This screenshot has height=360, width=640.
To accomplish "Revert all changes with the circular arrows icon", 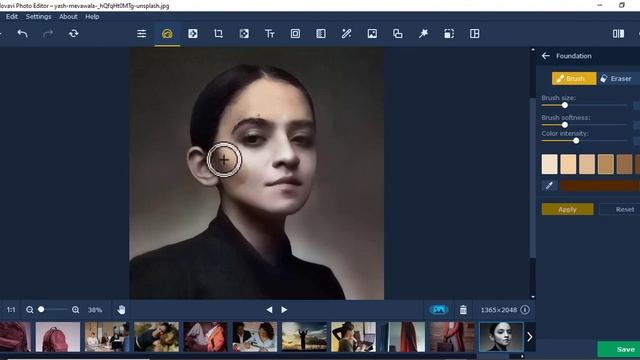I will pyautogui.click(x=73, y=33).
